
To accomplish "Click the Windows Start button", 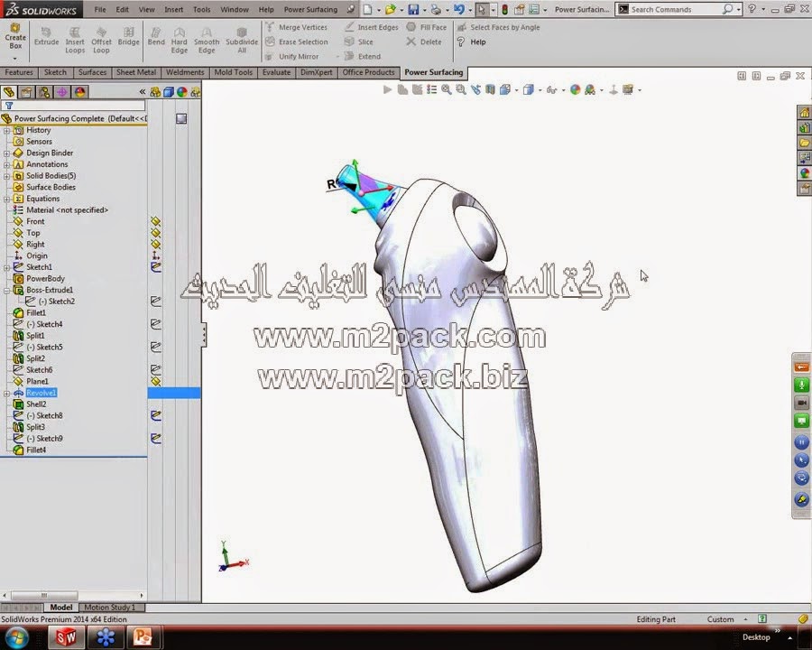I will 18,636.
